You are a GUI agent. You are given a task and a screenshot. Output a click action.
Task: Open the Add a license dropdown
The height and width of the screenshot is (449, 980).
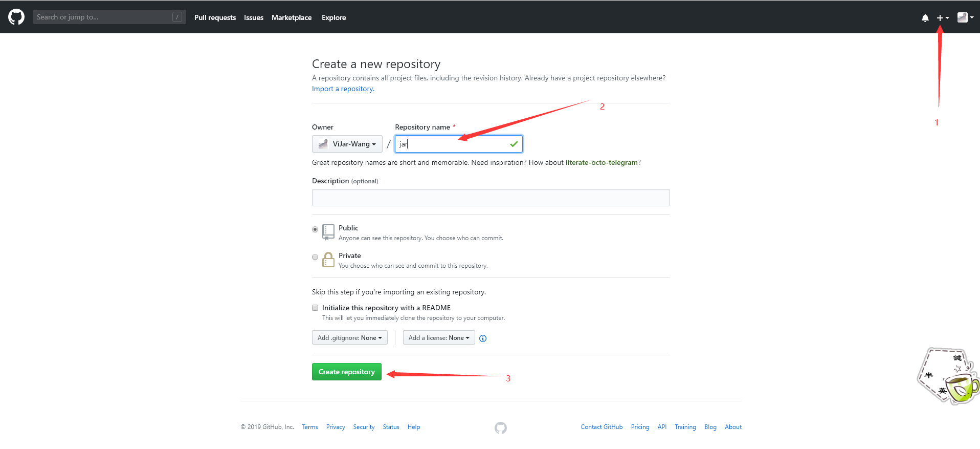tap(438, 338)
